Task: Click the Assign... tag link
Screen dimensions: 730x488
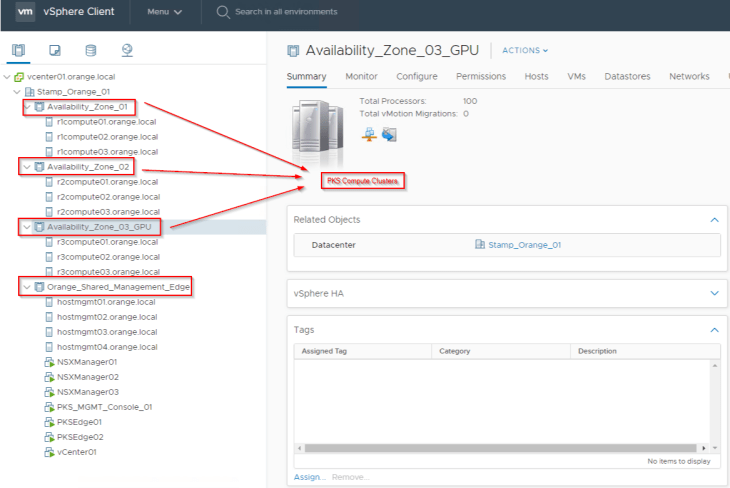Action: point(309,477)
